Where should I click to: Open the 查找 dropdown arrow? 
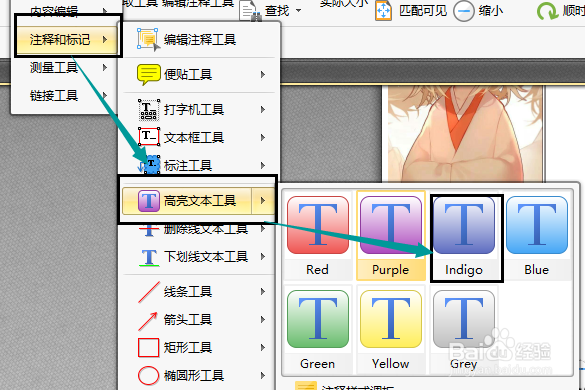[298, 10]
